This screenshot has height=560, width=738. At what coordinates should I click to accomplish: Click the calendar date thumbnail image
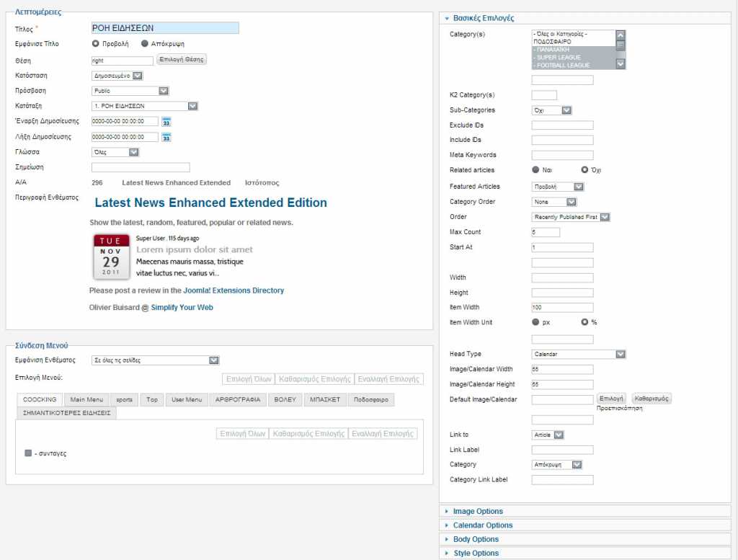110,256
